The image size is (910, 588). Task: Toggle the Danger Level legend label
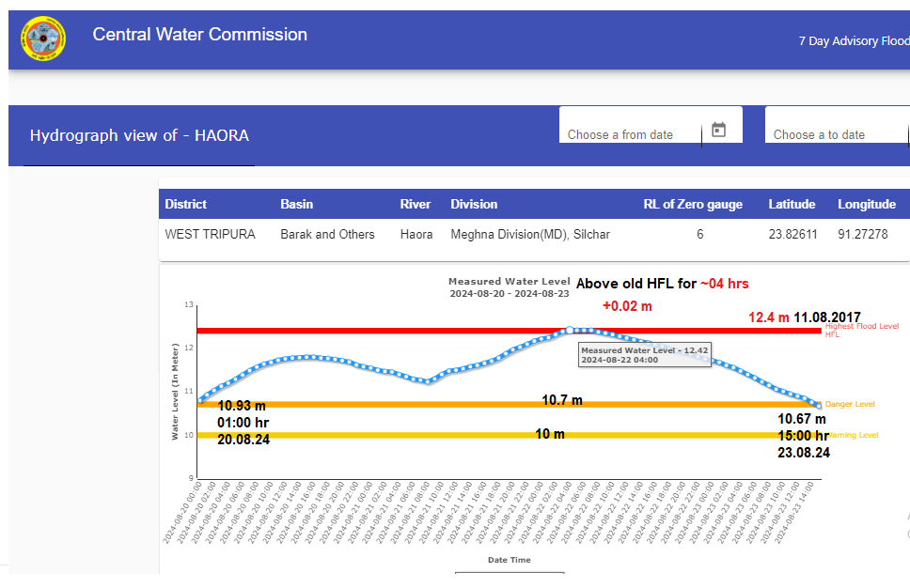(850, 404)
